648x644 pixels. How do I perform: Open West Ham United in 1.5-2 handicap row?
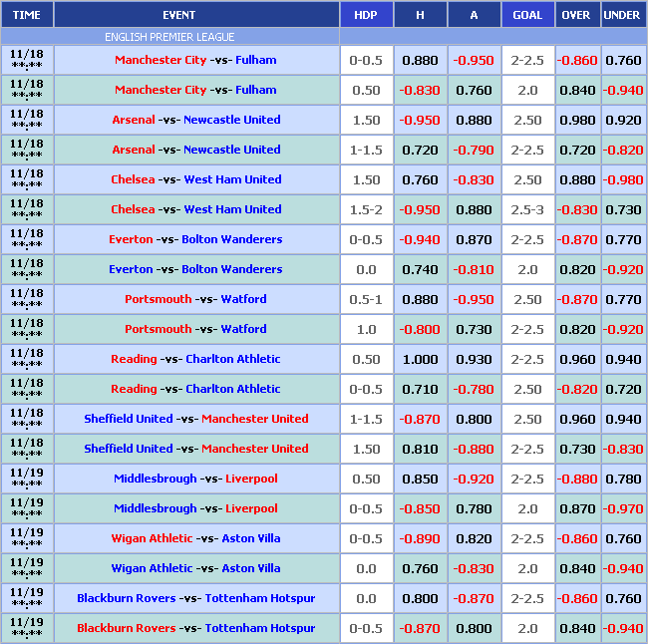coord(232,209)
